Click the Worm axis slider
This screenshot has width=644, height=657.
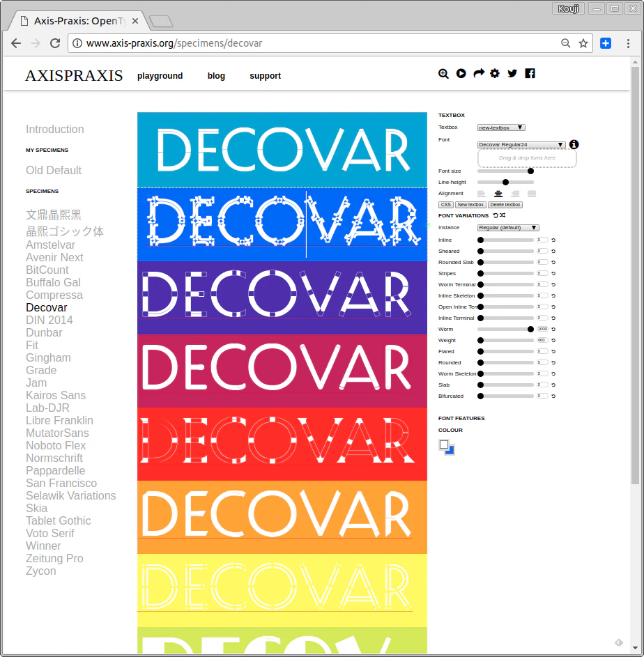pyautogui.click(x=505, y=330)
